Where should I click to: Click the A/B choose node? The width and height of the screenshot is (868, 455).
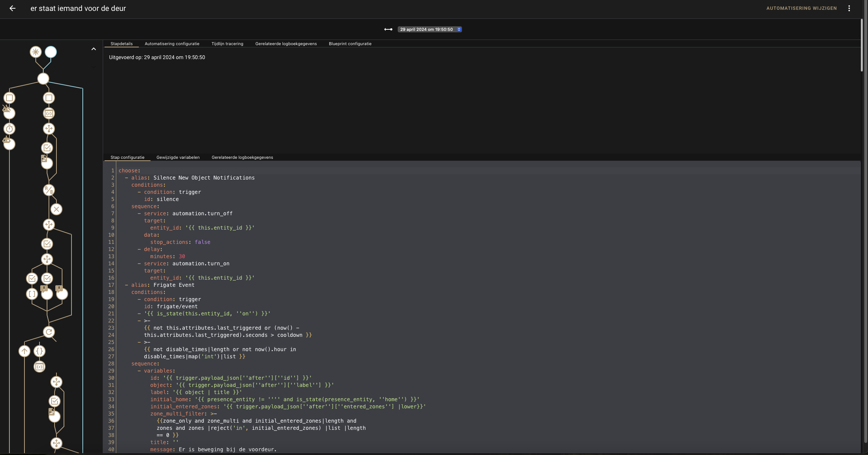coord(49,190)
